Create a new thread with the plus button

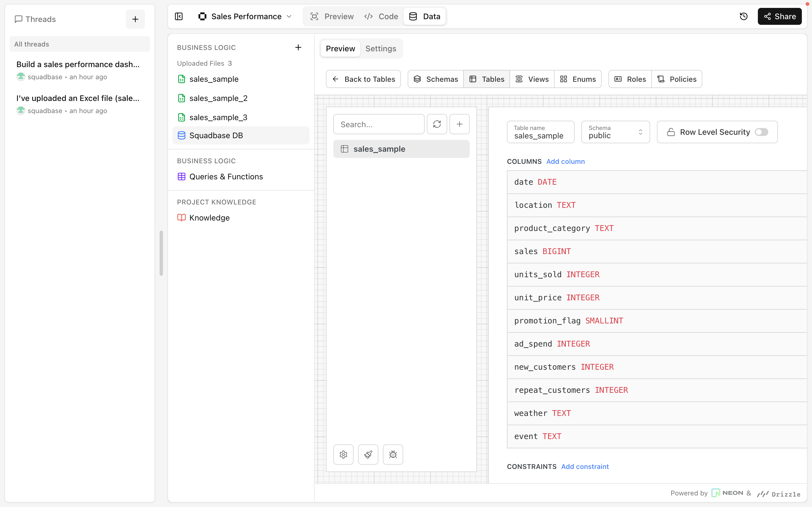[135, 19]
